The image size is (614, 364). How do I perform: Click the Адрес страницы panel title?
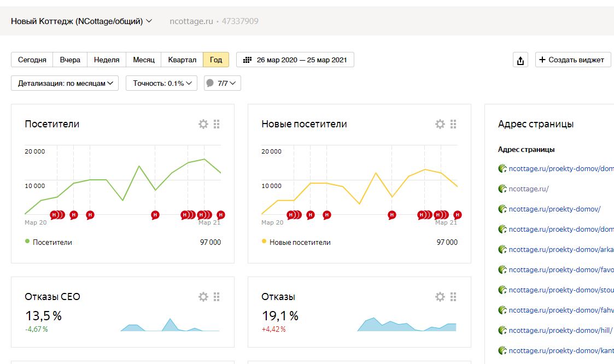point(536,124)
